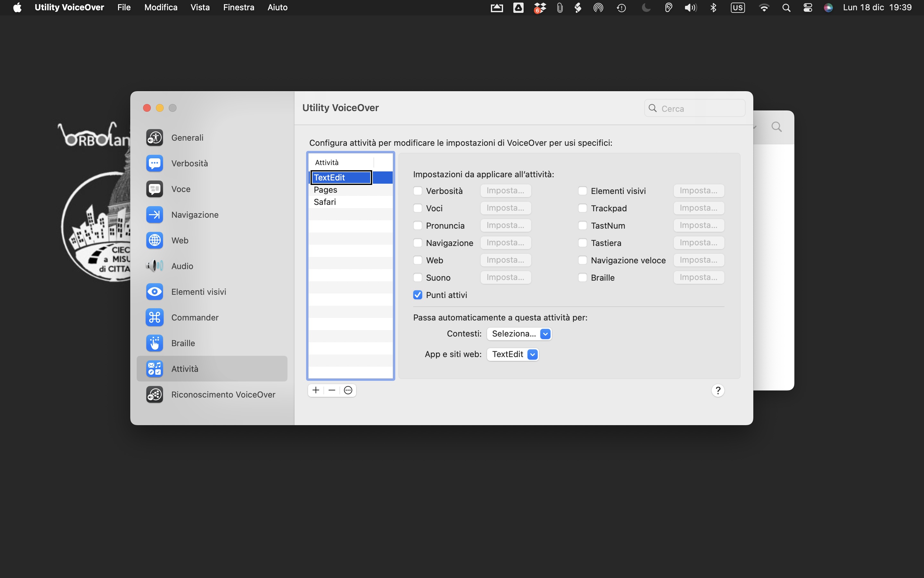Remove selected activity with minus button
Image resolution: width=924 pixels, height=578 pixels.
(x=332, y=390)
